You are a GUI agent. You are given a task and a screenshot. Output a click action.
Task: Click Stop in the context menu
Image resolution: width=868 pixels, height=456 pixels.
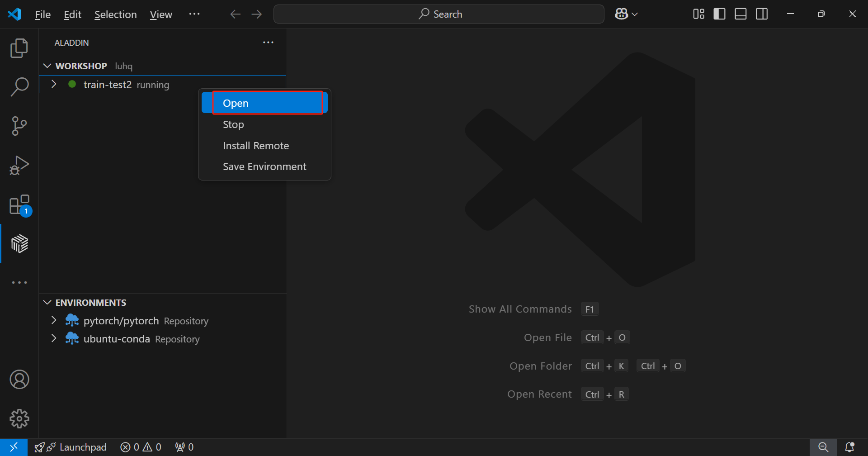(233, 124)
